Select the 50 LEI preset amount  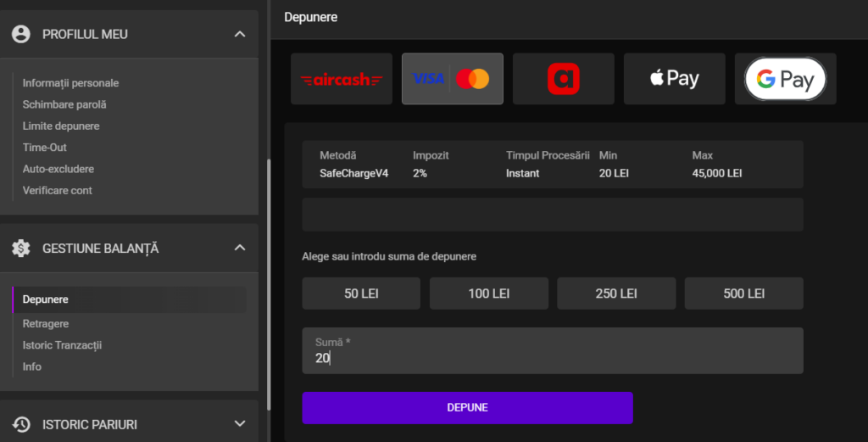click(361, 294)
